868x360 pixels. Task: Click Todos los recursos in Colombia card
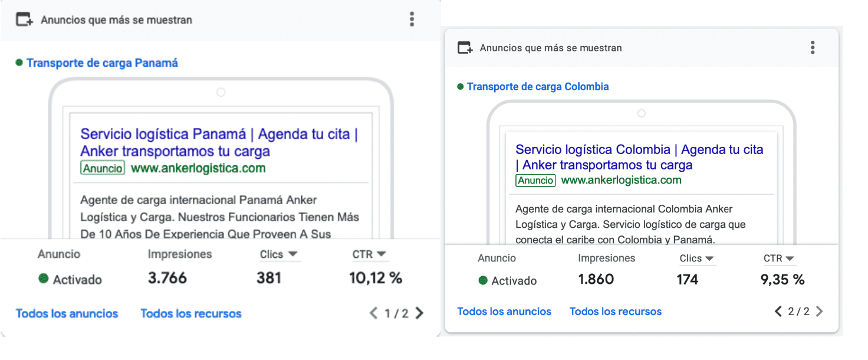pyautogui.click(x=616, y=311)
